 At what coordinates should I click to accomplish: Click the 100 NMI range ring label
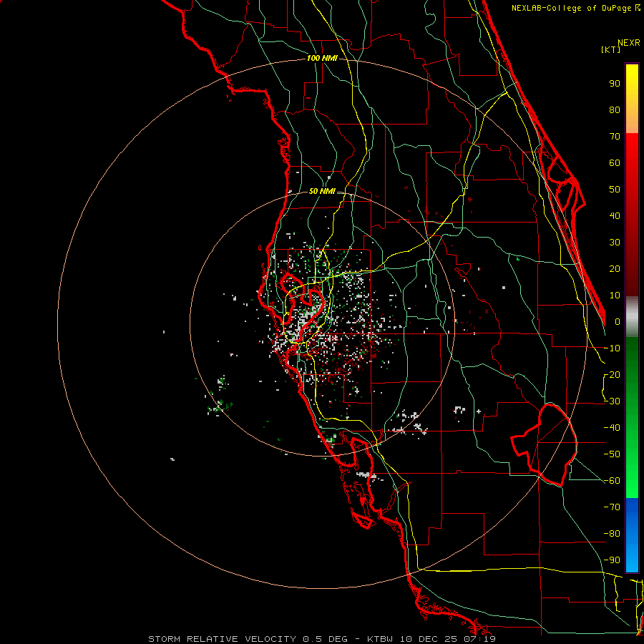click(322, 58)
